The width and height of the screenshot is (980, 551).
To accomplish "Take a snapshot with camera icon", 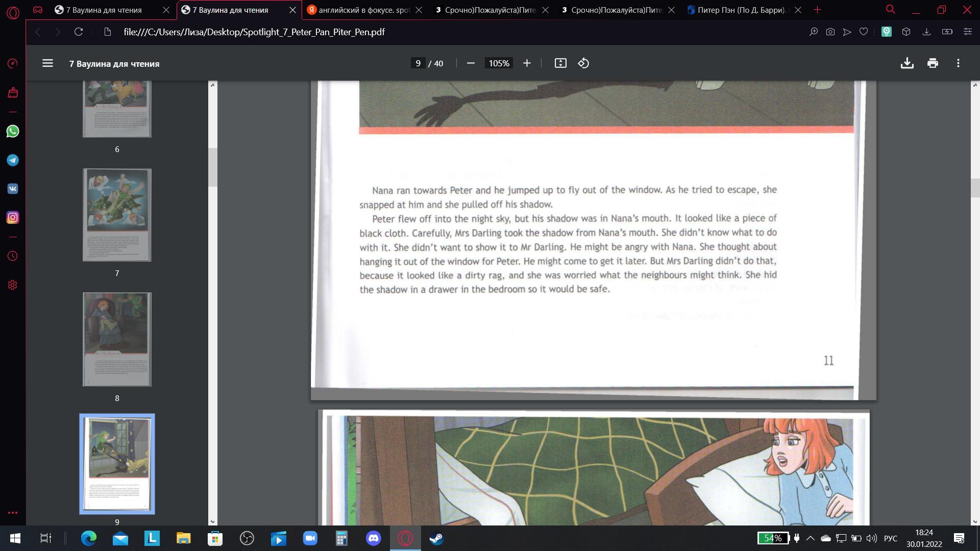I will pos(830,32).
